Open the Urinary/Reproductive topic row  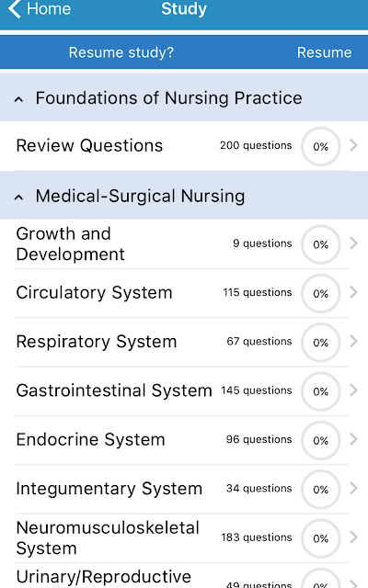184,576
